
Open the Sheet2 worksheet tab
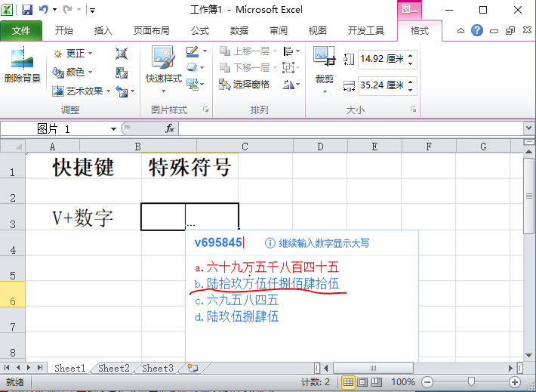[x=112, y=369]
